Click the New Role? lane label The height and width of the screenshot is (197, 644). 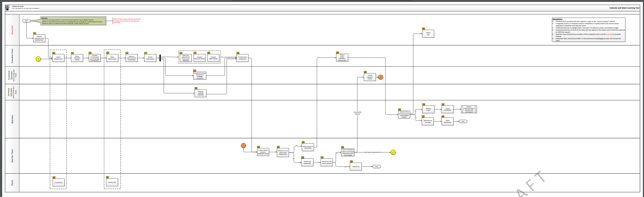pyautogui.click(x=12, y=30)
